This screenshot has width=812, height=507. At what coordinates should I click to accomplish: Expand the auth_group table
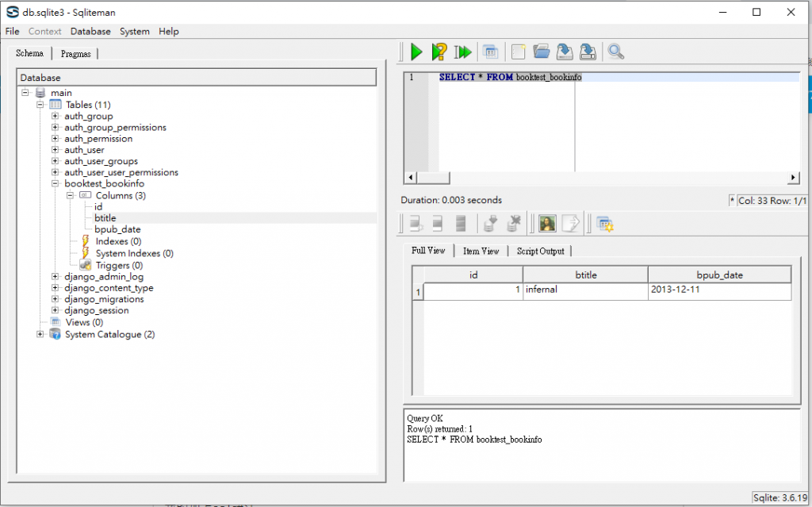(55, 116)
